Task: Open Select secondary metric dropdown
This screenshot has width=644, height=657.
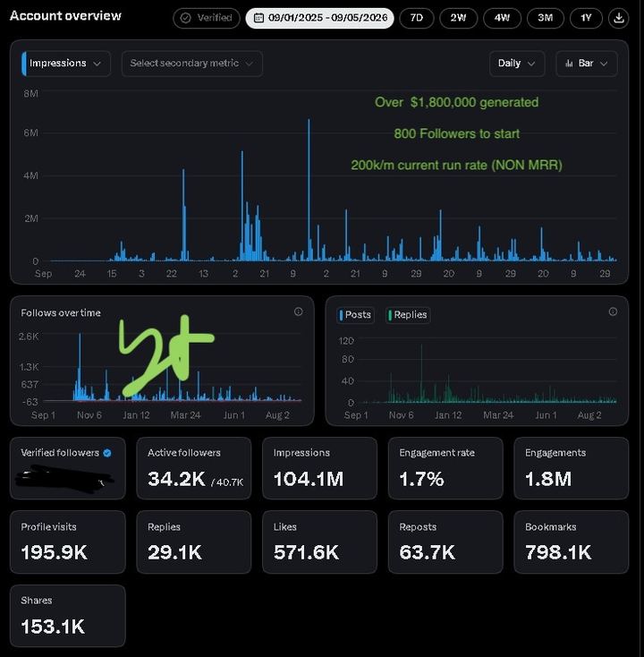Action: pyautogui.click(x=192, y=64)
